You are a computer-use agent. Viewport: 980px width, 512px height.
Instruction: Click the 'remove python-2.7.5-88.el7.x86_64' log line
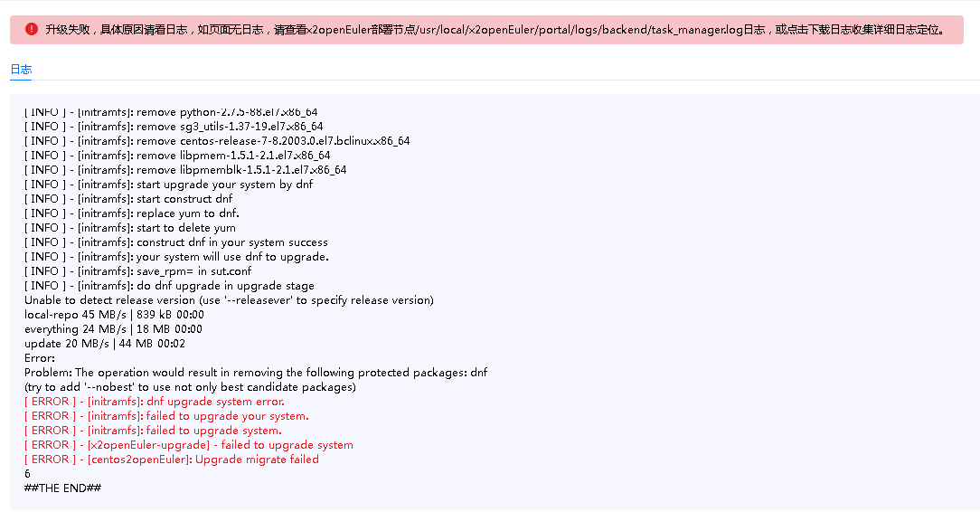[x=171, y=112]
